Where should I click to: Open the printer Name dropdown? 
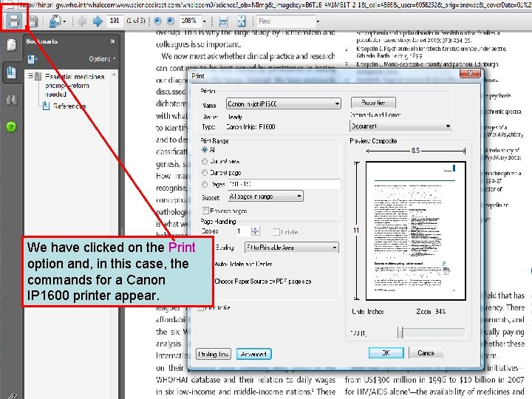coord(284,103)
